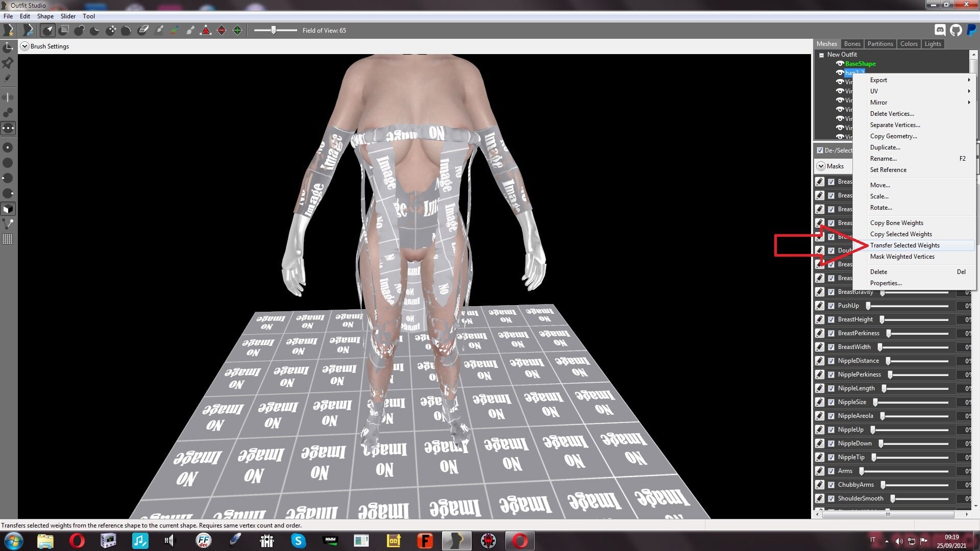
Task: Click the Arms slider edit pencil button
Action: coord(820,471)
